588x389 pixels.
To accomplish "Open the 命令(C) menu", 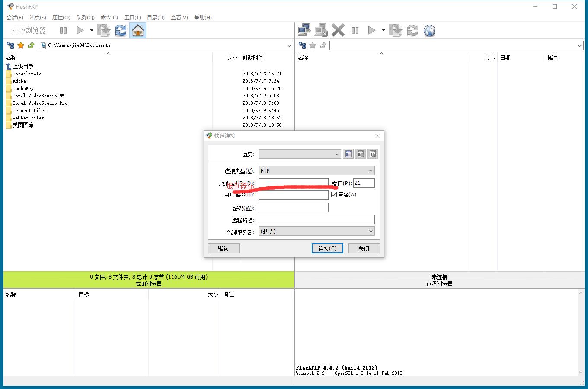I will pos(109,18).
